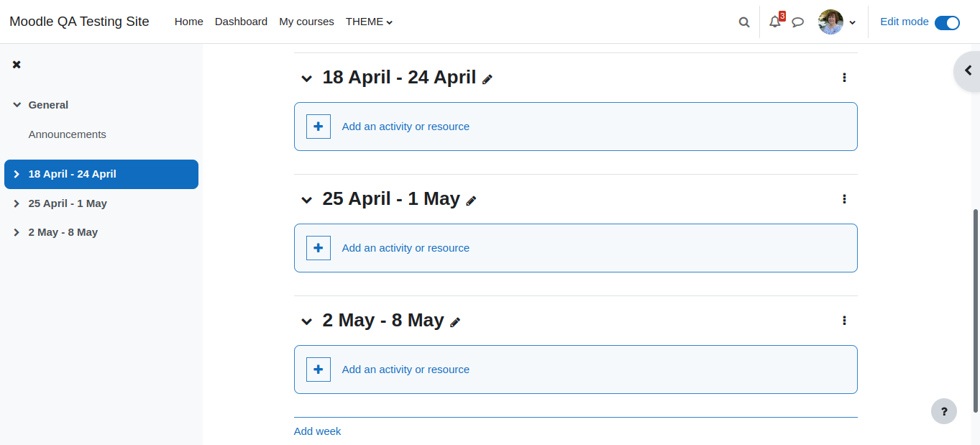Open the THEME dropdown menu
This screenshot has width=980, height=445.
coord(369,22)
